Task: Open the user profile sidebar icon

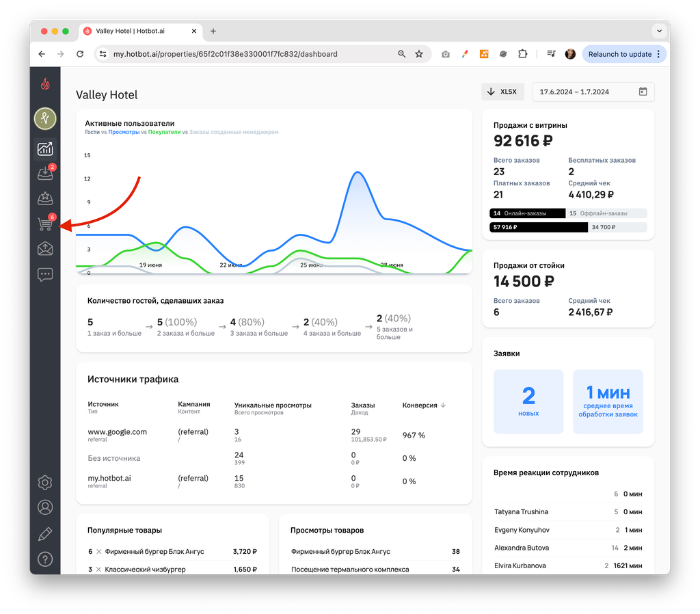Action: pos(45,507)
